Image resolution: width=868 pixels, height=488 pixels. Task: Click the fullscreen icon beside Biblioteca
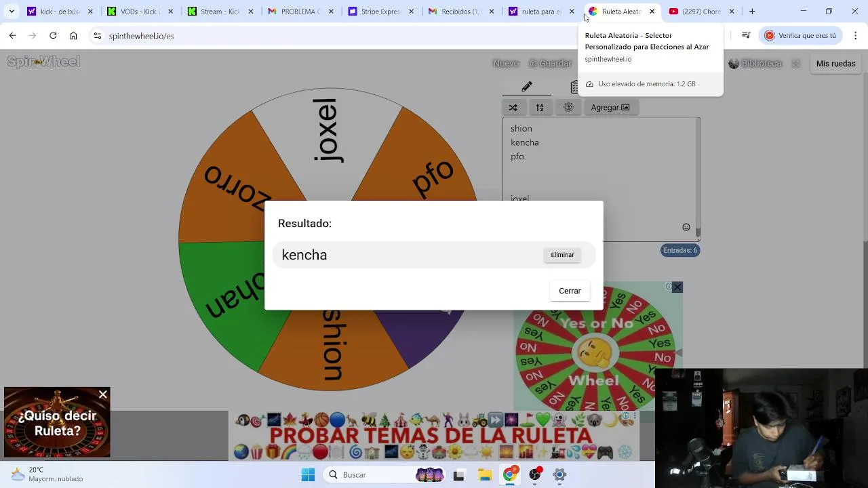pyautogui.click(x=796, y=63)
